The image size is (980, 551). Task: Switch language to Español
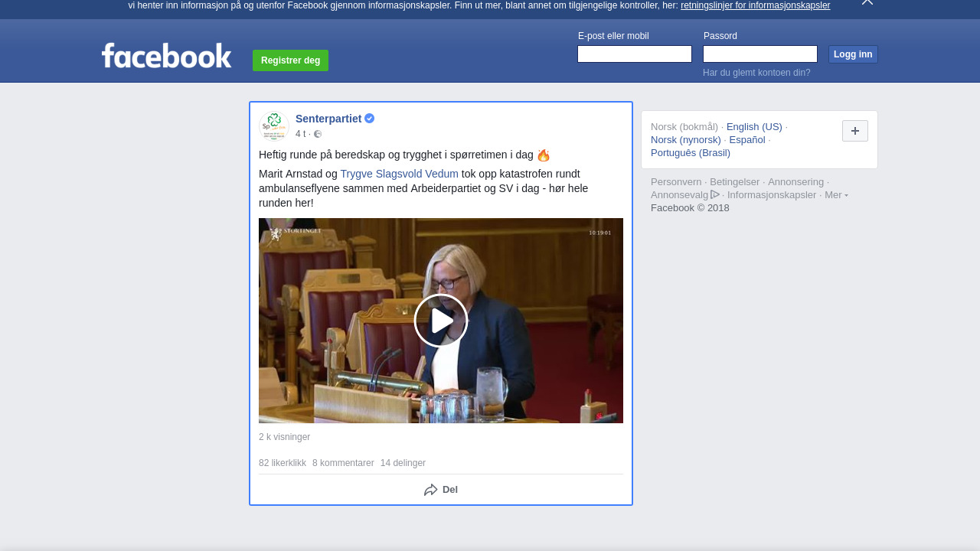pyautogui.click(x=747, y=140)
